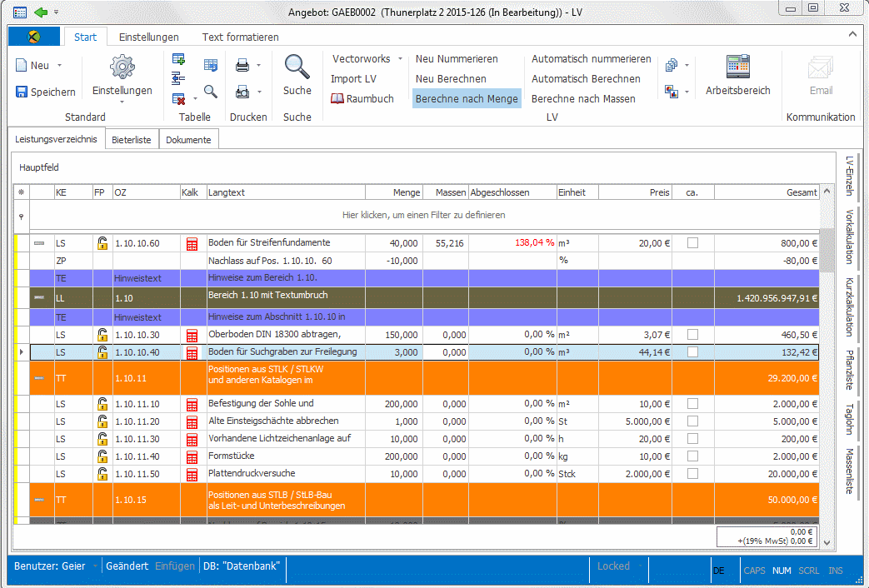Click the table scrollbar down arrow
This screenshot has height=588, width=869.
pyautogui.click(x=827, y=542)
